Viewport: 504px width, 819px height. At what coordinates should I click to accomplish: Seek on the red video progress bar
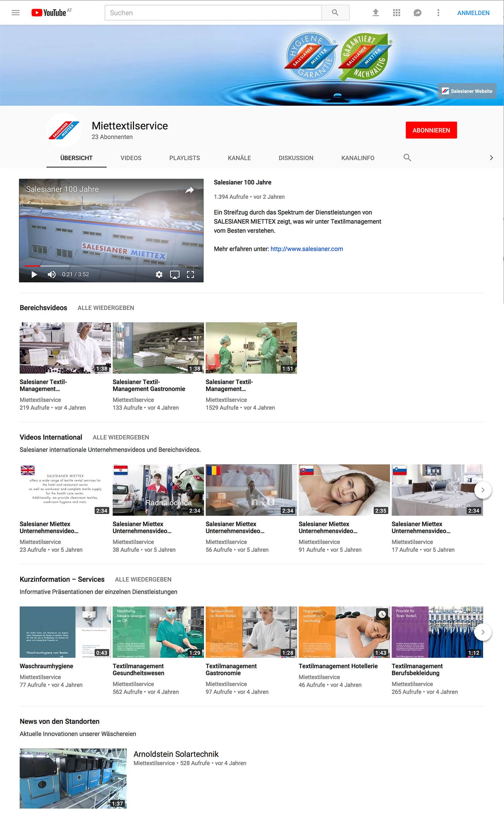[x=111, y=266]
